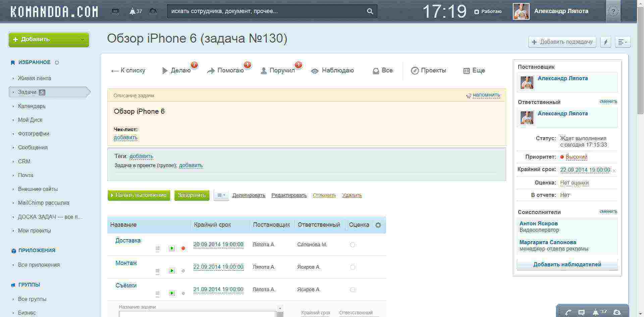The width and height of the screenshot is (644, 317).
Task: Open the Съёмки row menu lines icon
Action: (x=157, y=294)
